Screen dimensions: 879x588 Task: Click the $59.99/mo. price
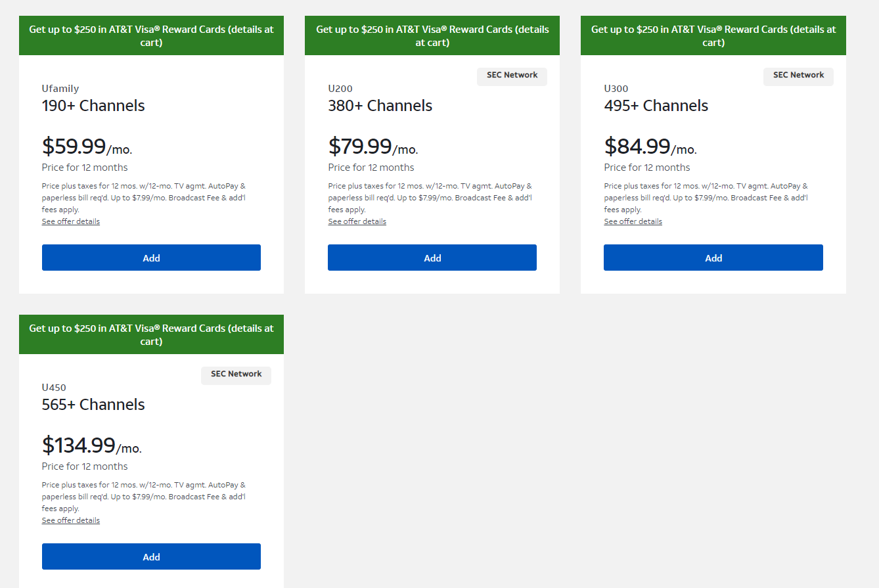[87, 147]
